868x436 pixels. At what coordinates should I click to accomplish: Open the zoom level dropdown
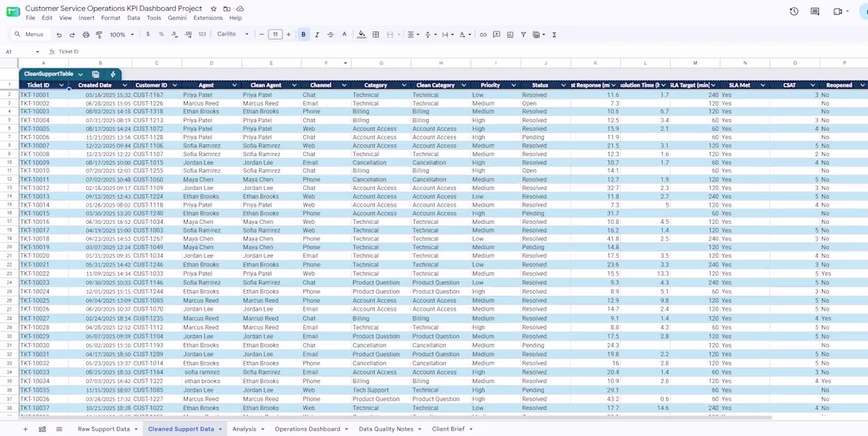coord(122,35)
